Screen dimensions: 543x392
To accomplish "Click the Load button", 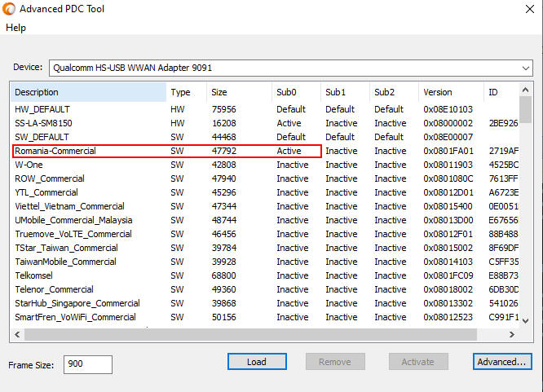I will (x=257, y=362).
